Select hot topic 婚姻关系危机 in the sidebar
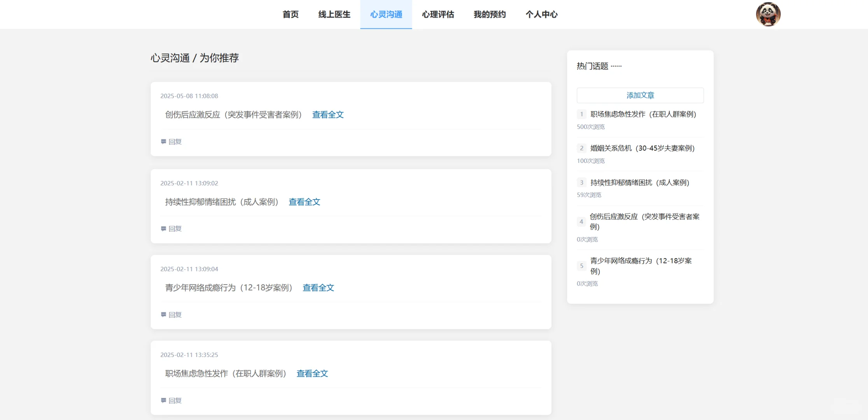 pyautogui.click(x=642, y=148)
